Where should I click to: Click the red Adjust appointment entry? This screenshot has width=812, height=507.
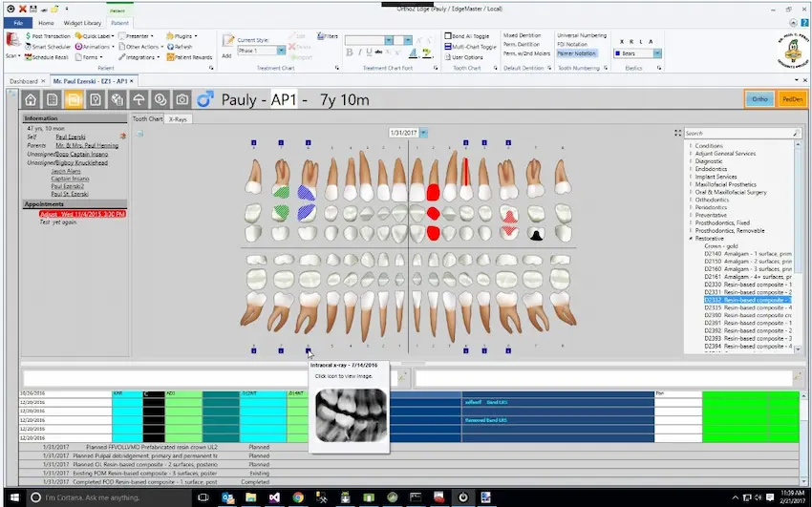click(x=82, y=214)
